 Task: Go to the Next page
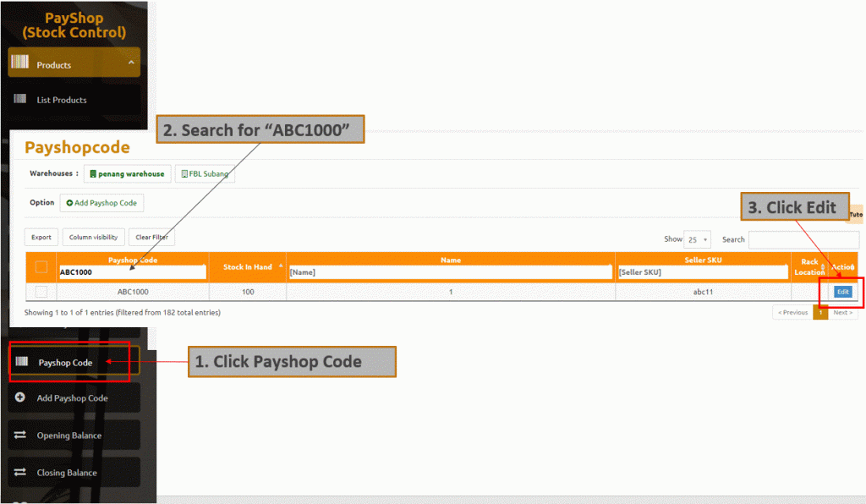pos(843,312)
